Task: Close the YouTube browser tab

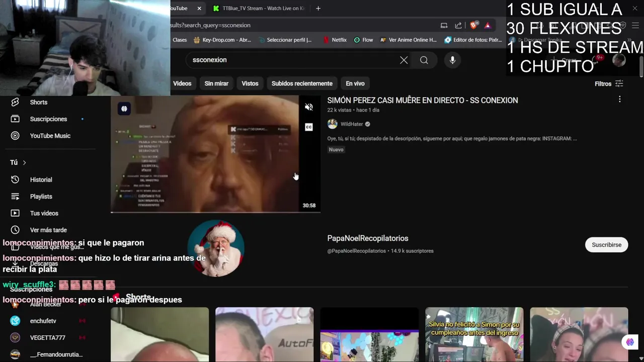Action: [199, 9]
